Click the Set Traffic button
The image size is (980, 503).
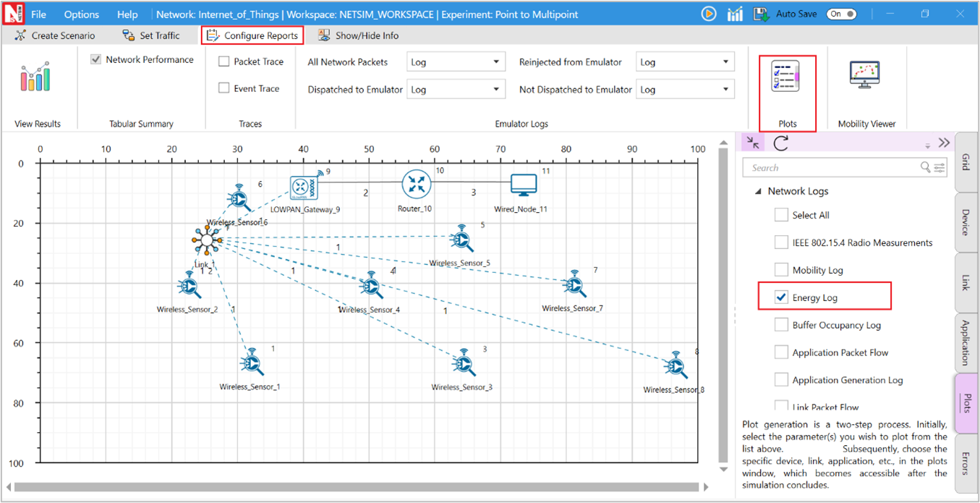pyautogui.click(x=151, y=35)
